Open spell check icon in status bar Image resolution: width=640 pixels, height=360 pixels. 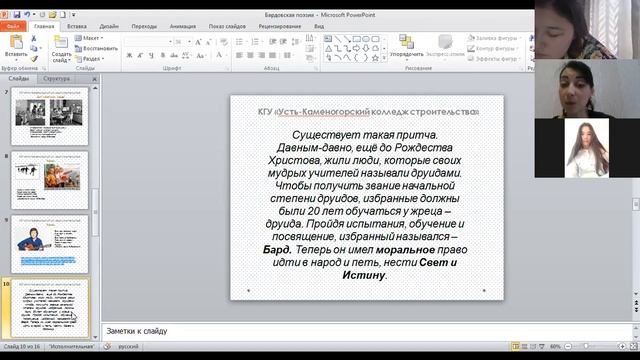point(107,346)
